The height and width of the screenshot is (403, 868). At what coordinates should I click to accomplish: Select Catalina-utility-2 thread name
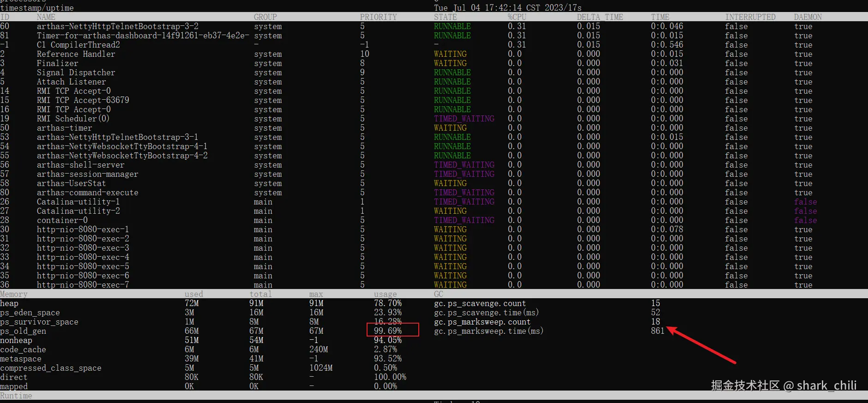(78, 211)
